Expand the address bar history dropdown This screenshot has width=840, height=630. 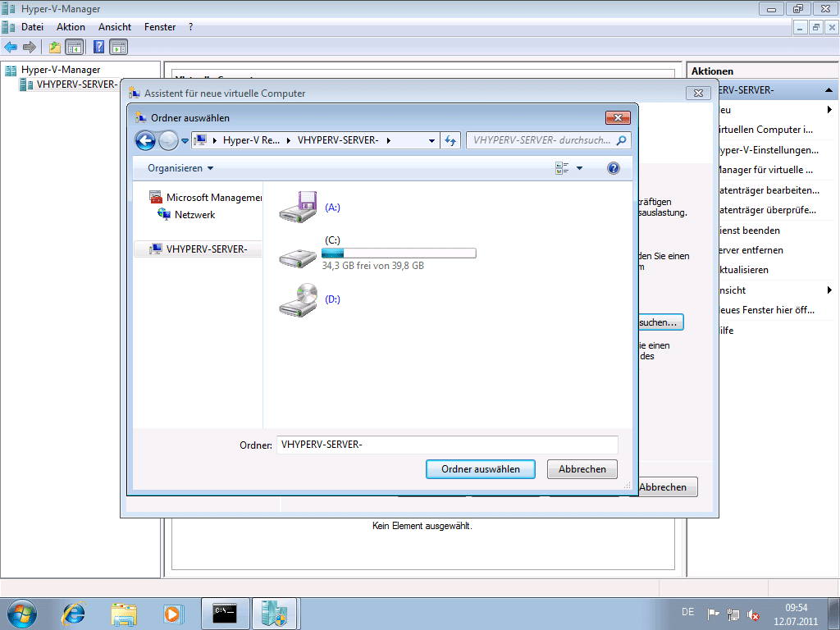tap(431, 140)
